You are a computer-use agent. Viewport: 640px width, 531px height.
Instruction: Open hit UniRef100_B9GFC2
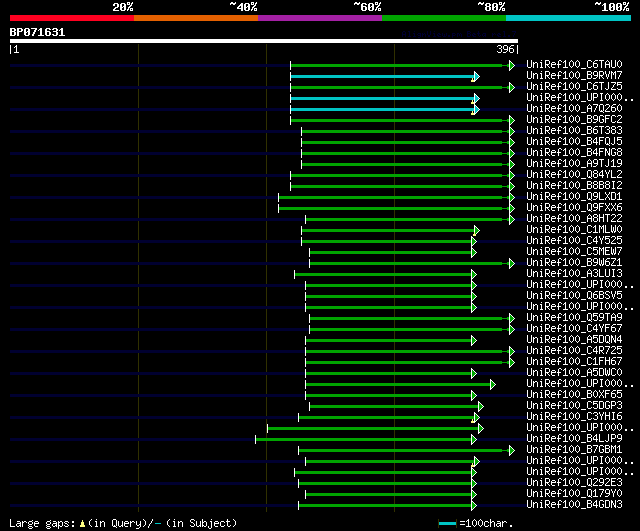pos(574,120)
